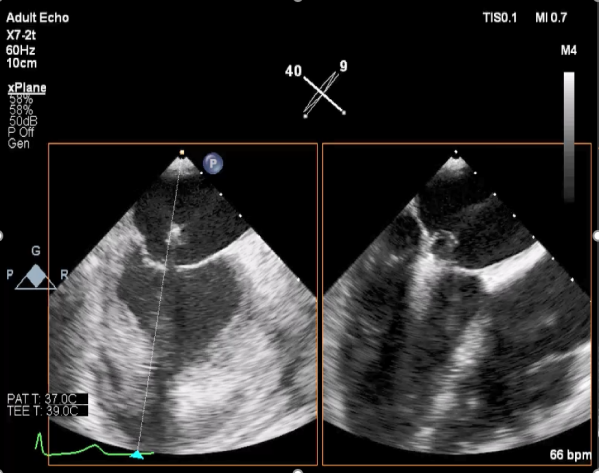Select the M4 gray map label
The width and height of the screenshot is (599, 473).
[x=568, y=50]
